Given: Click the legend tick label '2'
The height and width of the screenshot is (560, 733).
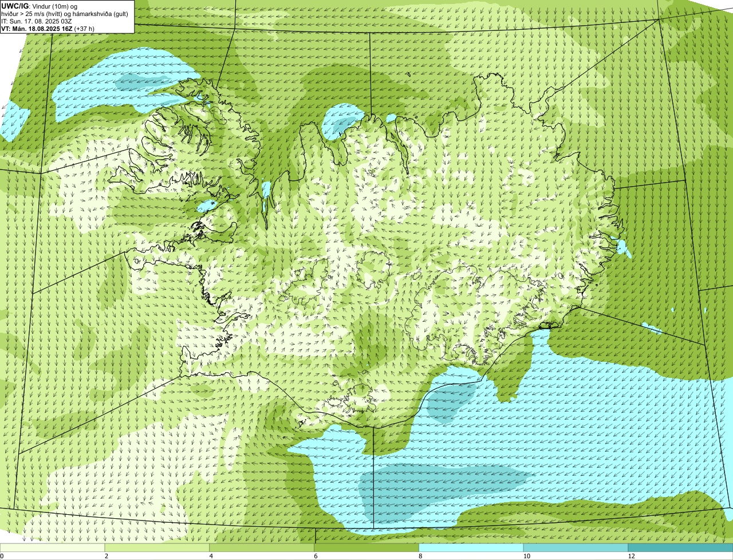Looking at the screenshot, I should point(107,556).
